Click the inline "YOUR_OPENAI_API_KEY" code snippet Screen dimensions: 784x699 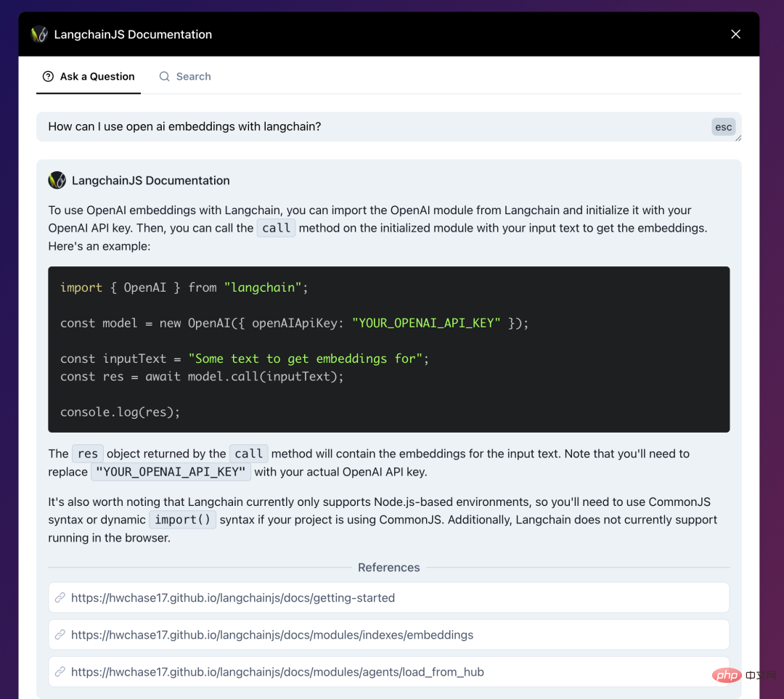[x=171, y=472]
